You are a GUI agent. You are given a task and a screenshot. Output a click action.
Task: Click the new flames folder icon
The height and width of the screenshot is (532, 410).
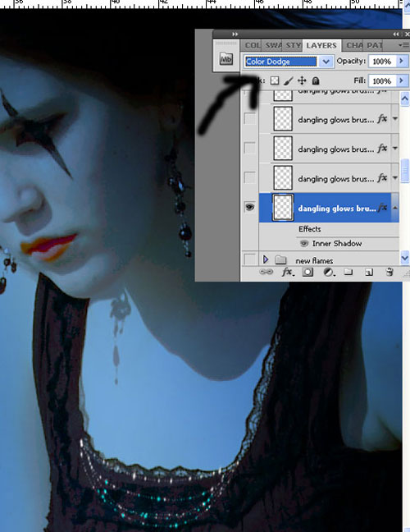280,260
